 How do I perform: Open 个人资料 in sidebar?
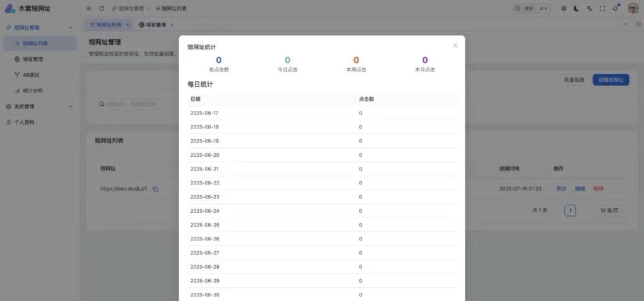tap(40, 122)
